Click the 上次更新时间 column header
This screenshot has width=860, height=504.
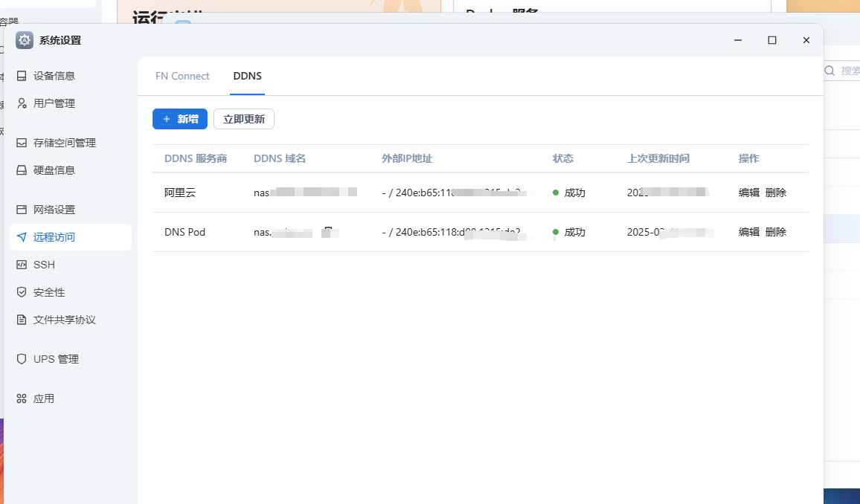658,158
